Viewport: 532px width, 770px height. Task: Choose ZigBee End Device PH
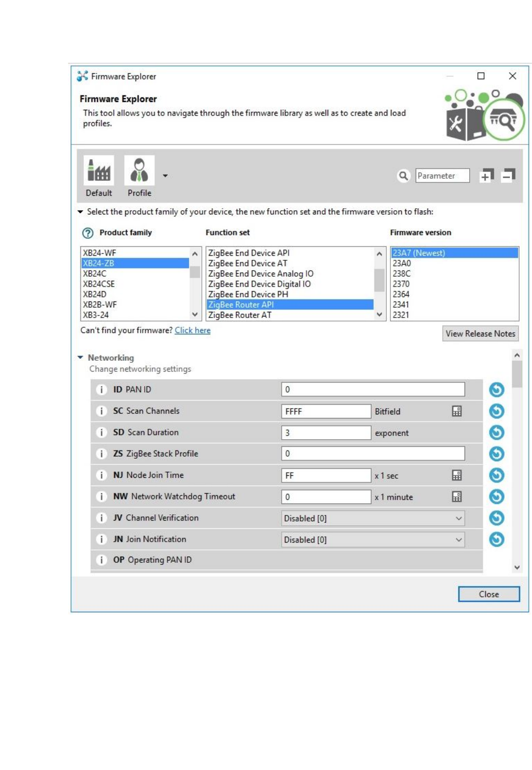290,294
